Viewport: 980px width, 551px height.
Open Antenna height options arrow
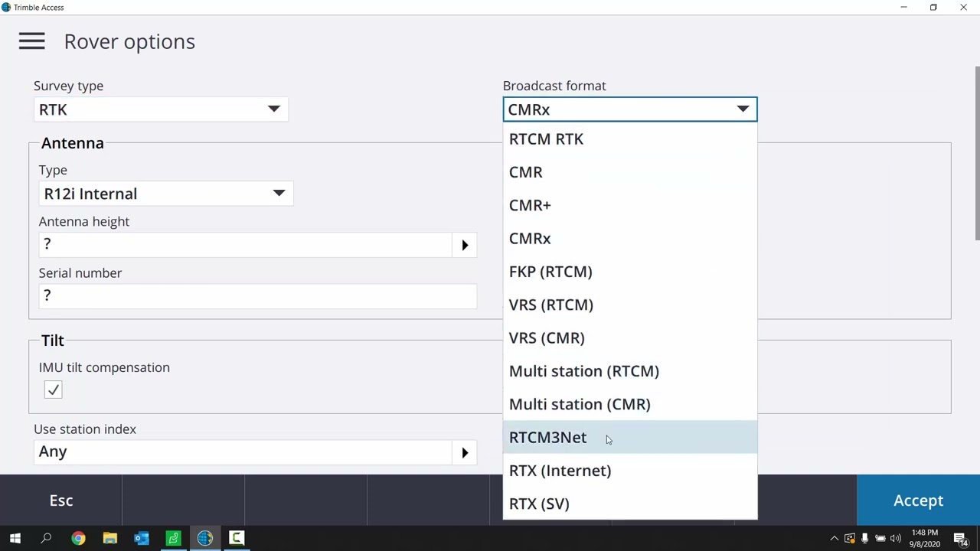pos(465,245)
